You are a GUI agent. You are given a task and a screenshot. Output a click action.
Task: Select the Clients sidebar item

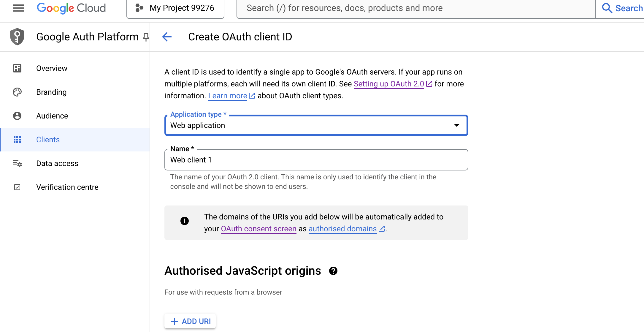75,140
